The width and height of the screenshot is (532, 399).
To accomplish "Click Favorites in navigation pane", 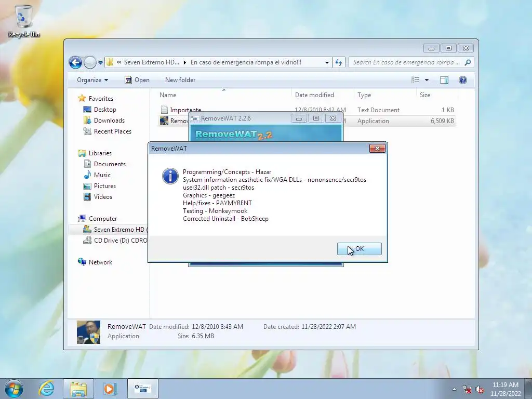I will point(101,98).
